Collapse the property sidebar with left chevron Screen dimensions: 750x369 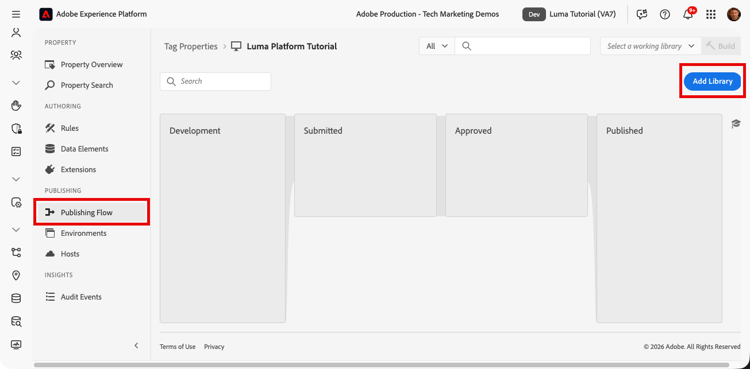pyautogui.click(x=136, y=345)
